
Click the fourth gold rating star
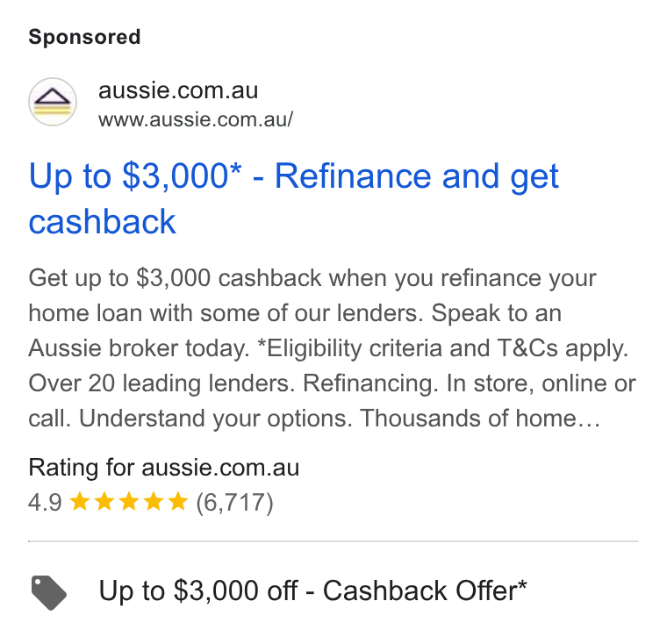(154, 501)
